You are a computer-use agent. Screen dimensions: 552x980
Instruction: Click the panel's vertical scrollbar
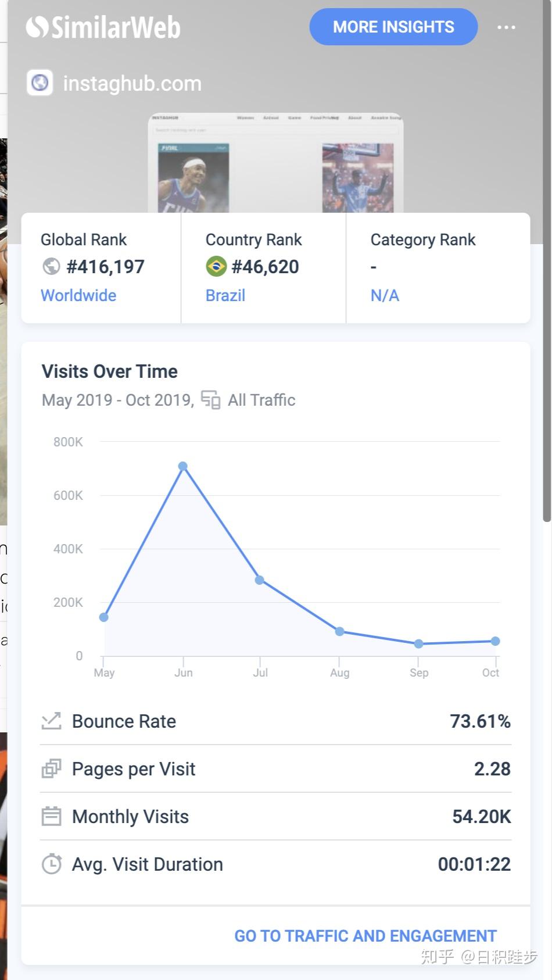pos(546,262)
